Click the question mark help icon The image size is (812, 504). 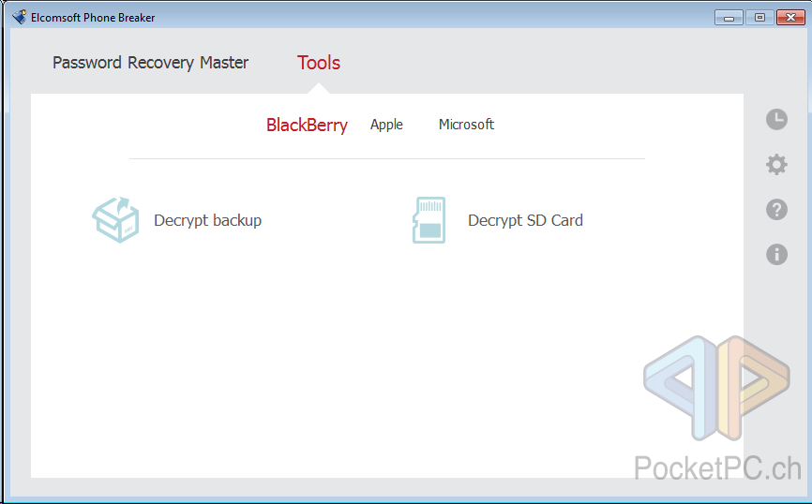776,210
